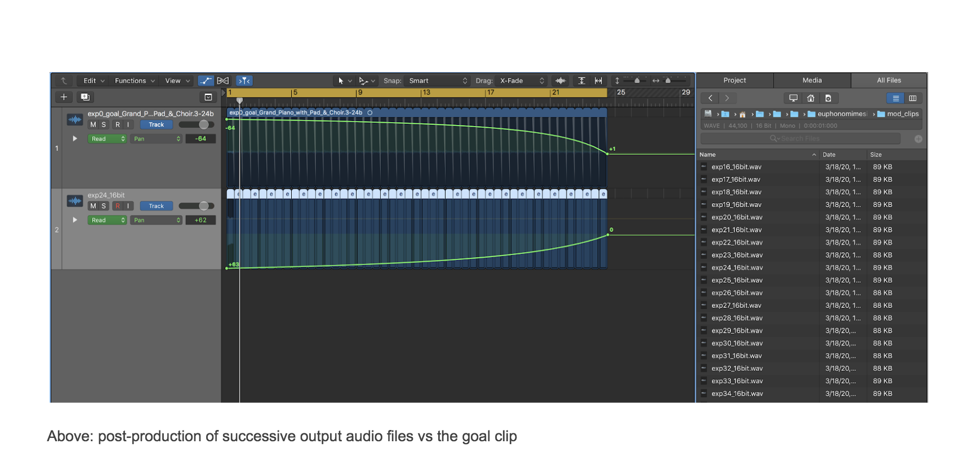Image resolution: width=980 pixels, height=457 pixels.
Task: Toggle the Show Automation button
Action: coord(206,81)
